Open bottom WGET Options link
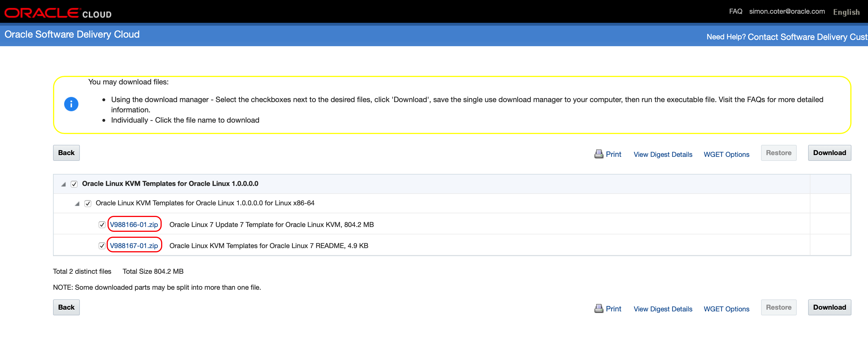Screen dimensions: 868x361 [x=726, y=309]
